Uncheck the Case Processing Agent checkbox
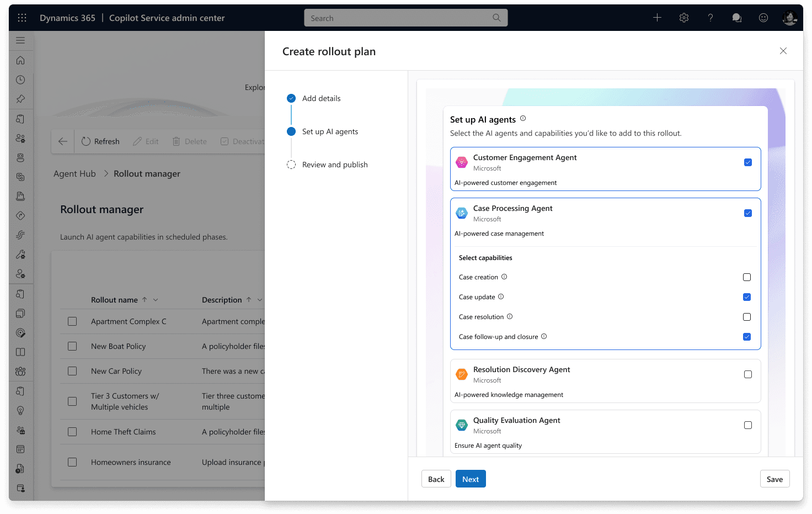812x514 pixels. tap(748, 213)
